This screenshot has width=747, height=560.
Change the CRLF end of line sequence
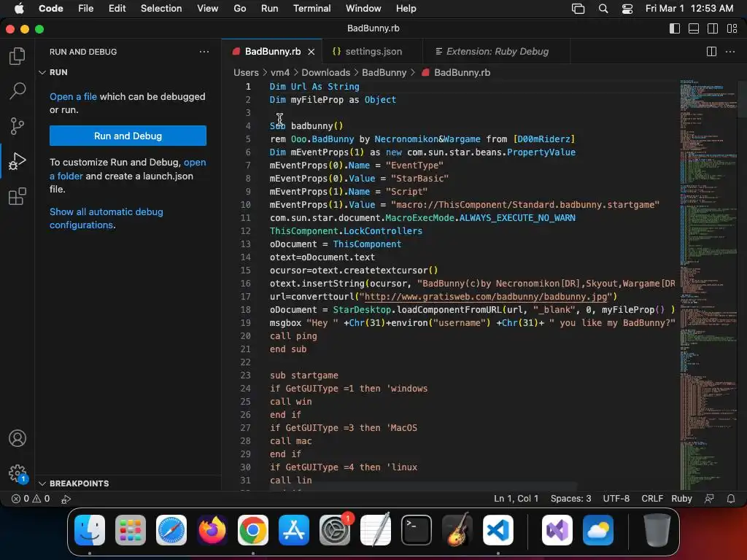pyautogui.click(x=651, y=499)
